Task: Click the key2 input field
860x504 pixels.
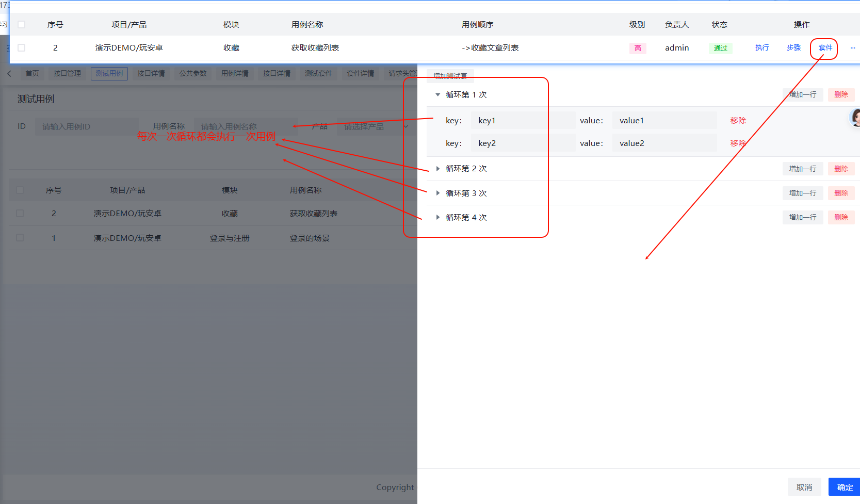Action: (522, 143)
